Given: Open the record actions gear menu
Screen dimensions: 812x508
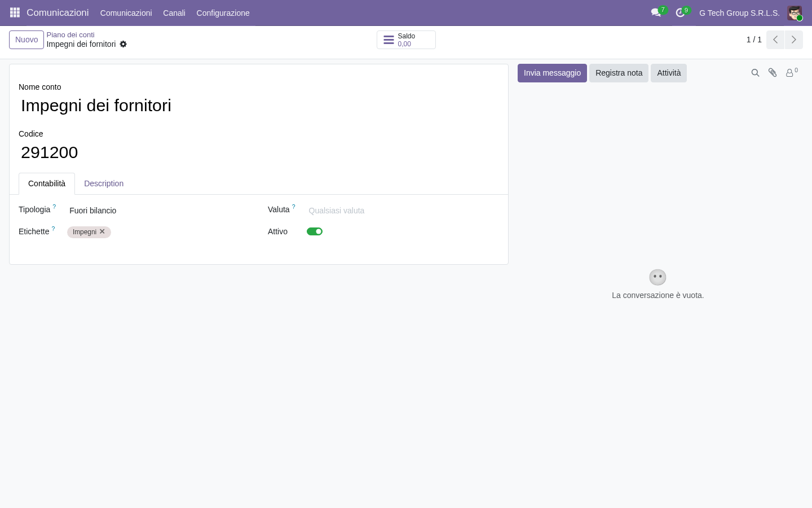Looking at the screenshot, I should [x=123, y=44].
